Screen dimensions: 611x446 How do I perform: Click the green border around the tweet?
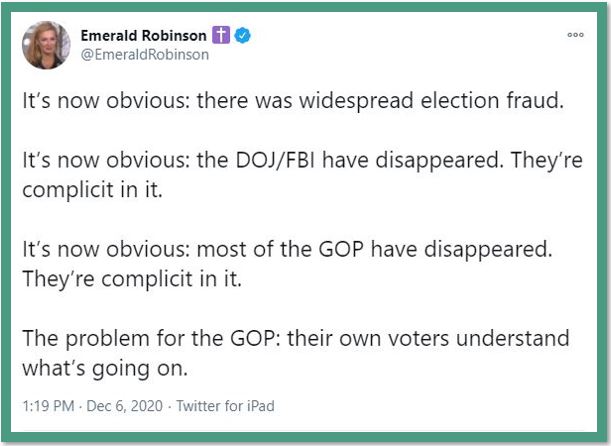click(x=5, y=223)
